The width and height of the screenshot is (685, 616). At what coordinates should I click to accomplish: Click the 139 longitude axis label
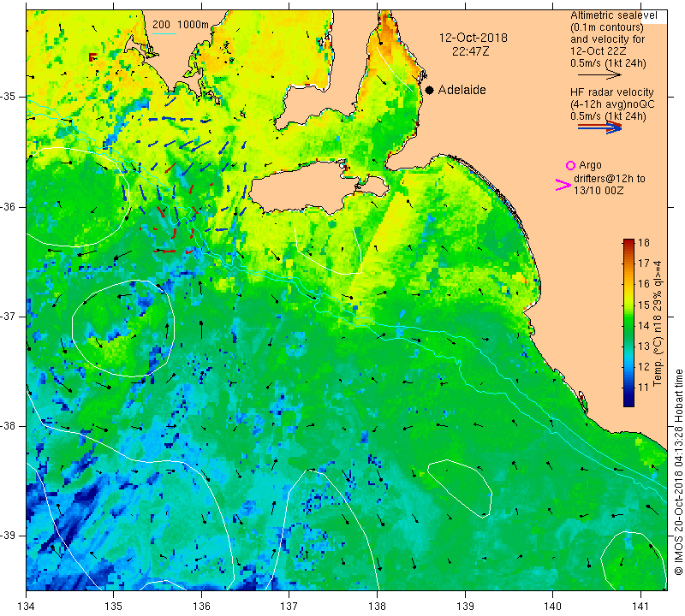coord(465,607)
